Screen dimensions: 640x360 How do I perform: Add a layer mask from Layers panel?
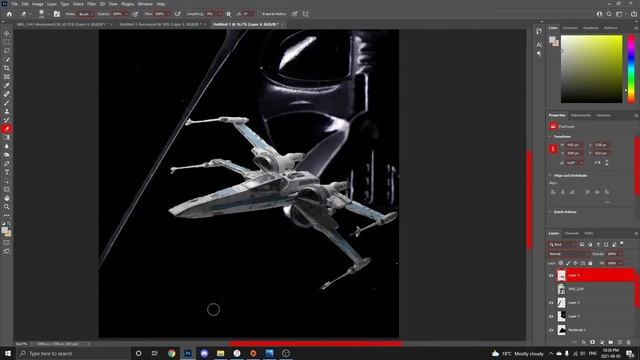tap(593, 342)
